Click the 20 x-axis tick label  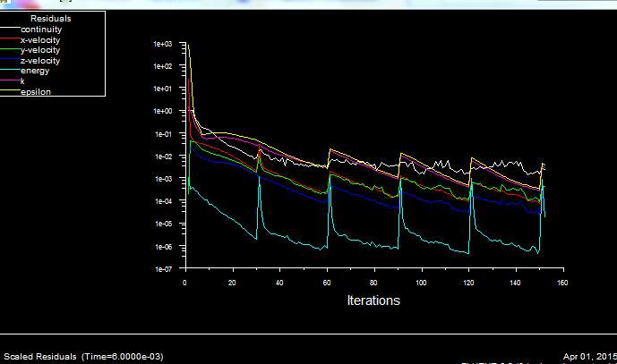pyautogui.click(x=232, y=283)
